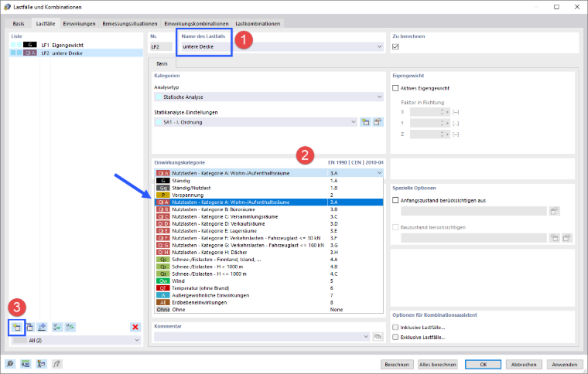Select Schnee-/Eislasten Finnland, Island option
The width and height of the screenshot is (588, 374).
click(269, 260)
